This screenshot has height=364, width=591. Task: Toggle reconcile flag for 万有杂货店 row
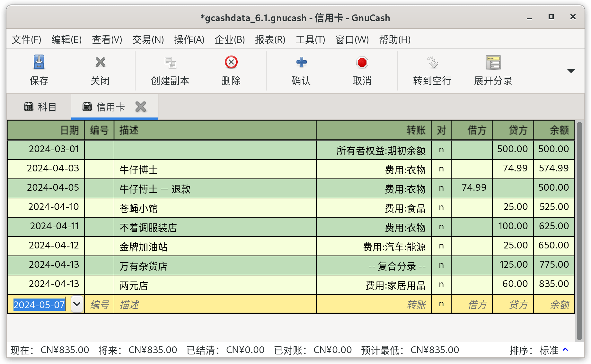pos(441,265)
